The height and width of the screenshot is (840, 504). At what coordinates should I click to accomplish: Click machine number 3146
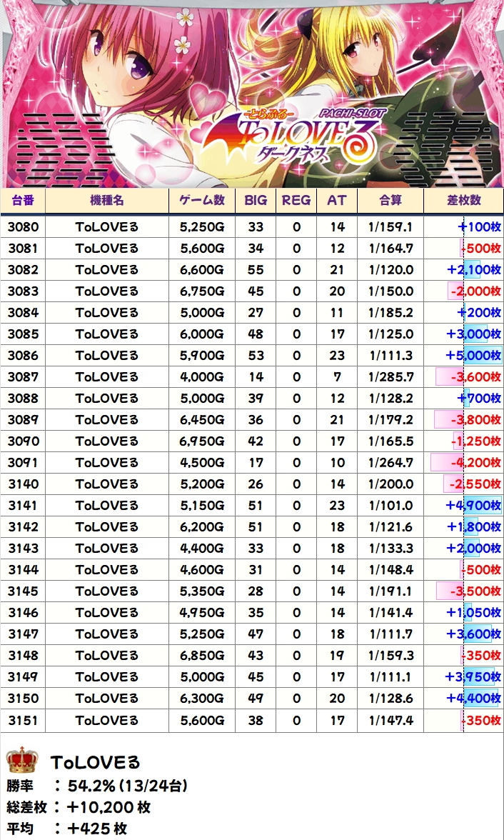23,613
